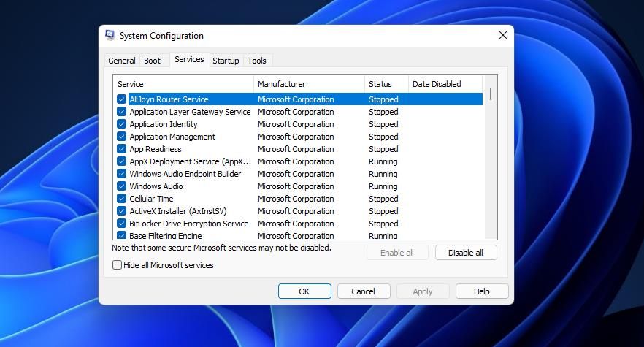Sort by the Status column header
The height and width of the screenshot is (347, 644).
[386, 84]
